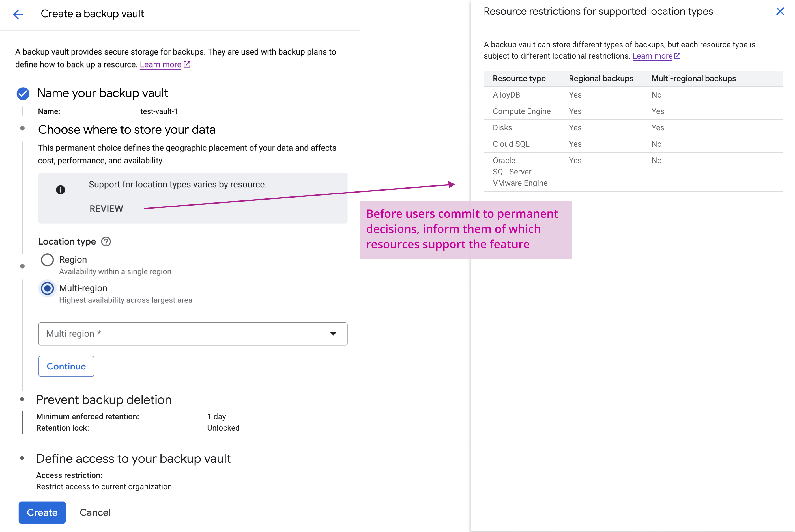Image resolution: width=795 pixels, height=532 pixels.
Task: Click the step dot beside Prevent backup deletion
Action: coord(22,400)
